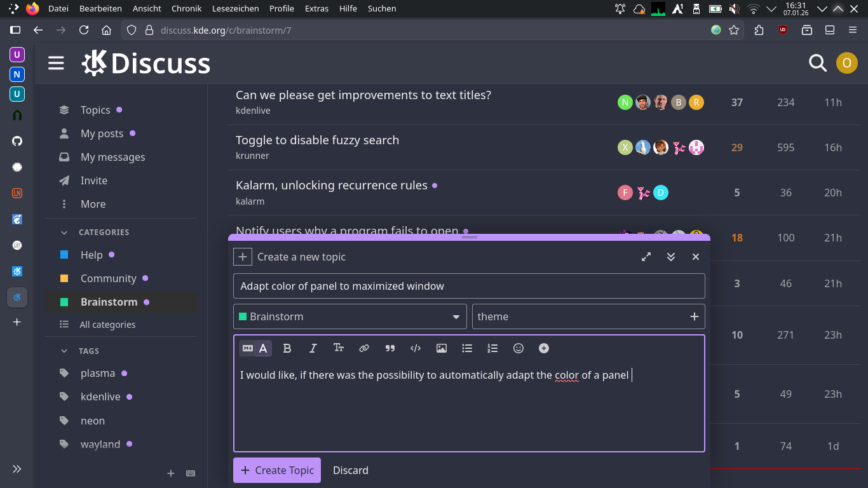The width and height of the screenshot is (868, 488).
Task: Insert a blockquote in the composer
Action: (x=390, y=348)
